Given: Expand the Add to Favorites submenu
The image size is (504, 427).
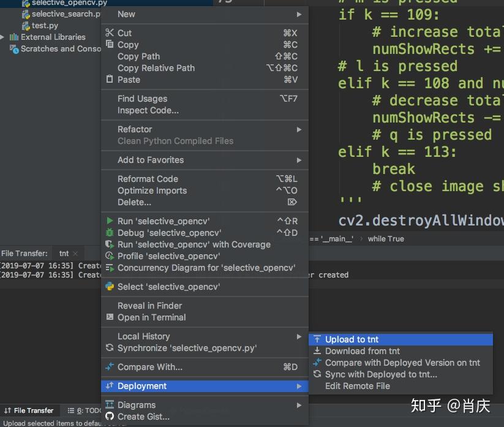Looking at the screenshot, I should coord(205,160).
